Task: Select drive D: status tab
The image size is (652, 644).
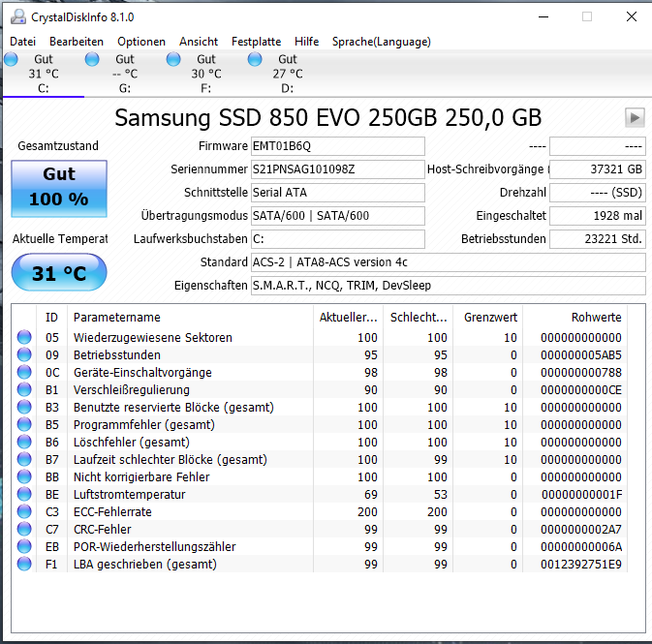Action: (288, 74)
